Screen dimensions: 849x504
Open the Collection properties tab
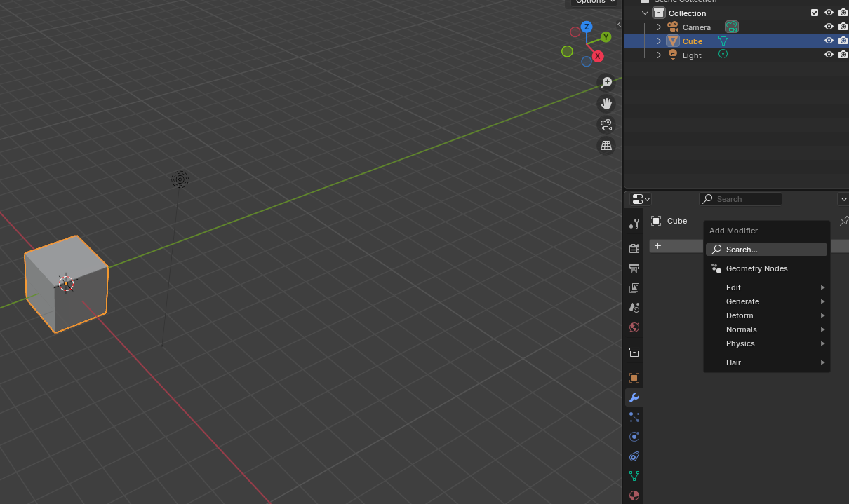click(634, 352)
